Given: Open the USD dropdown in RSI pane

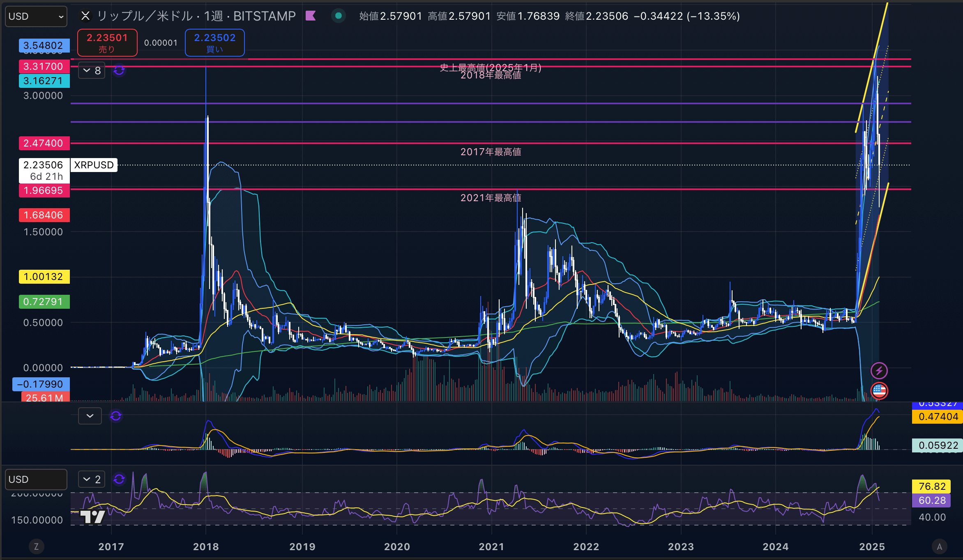Looking at the screenshot, I should pyautogui.click(x=36, y=480).
